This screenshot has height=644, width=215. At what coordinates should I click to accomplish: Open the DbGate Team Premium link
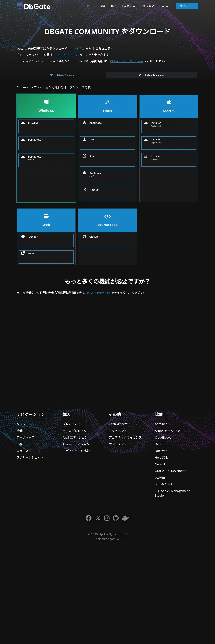[x=126, y=61]
